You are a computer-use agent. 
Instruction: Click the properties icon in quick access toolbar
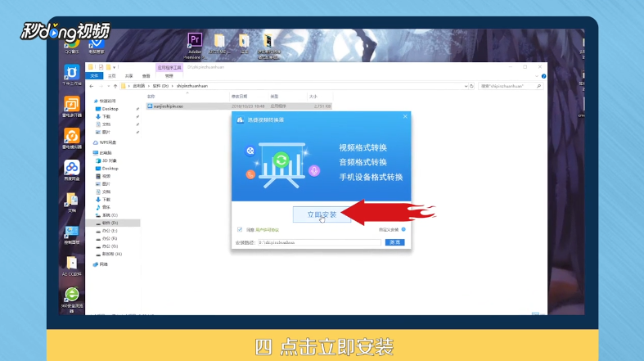click(x=101, y=67)
